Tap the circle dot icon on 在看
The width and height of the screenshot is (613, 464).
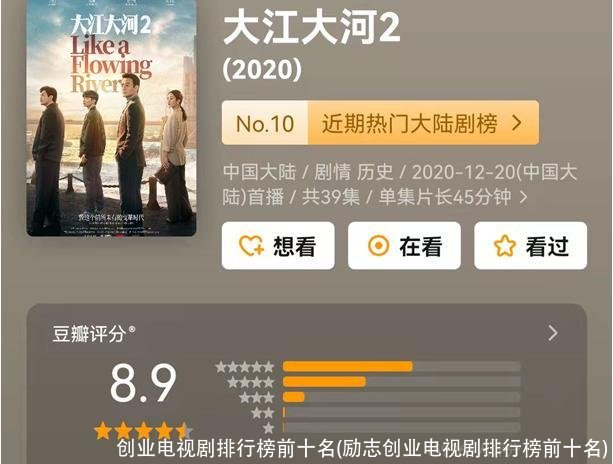click(378, 246)
